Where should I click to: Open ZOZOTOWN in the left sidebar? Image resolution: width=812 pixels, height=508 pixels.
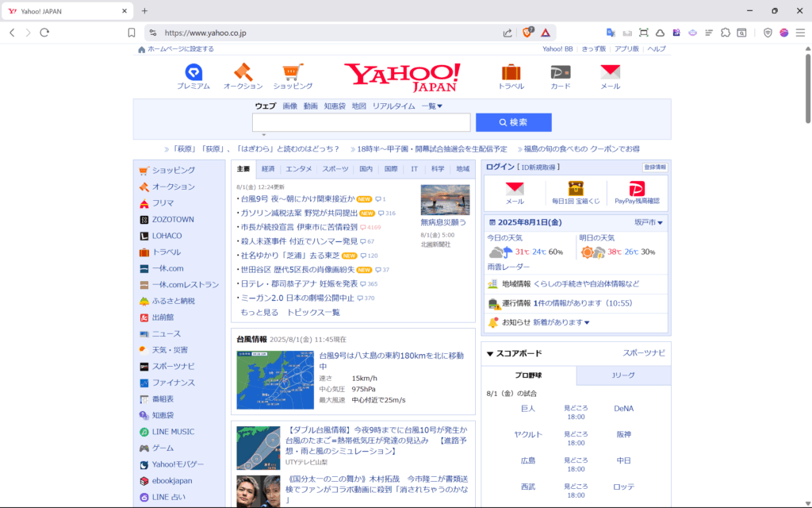click(x=173, y=219)
